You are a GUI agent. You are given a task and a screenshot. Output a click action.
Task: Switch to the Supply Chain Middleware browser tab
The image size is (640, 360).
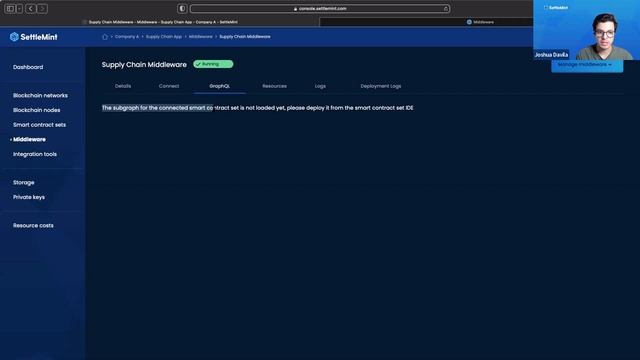[x=160, y=22]
